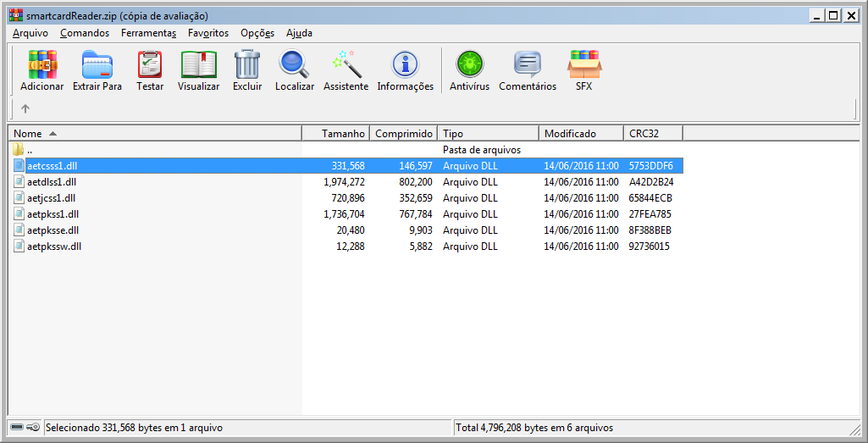Sort by the Modificado column header

581,134
